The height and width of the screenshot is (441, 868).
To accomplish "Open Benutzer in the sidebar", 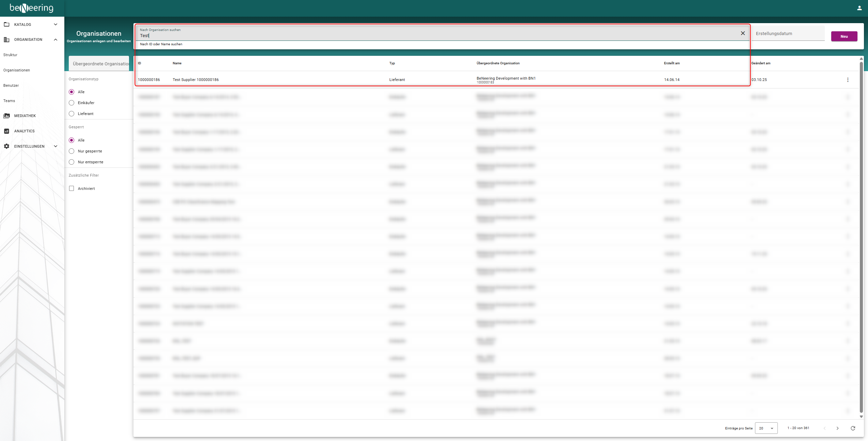I will click(x=11, y=85).
